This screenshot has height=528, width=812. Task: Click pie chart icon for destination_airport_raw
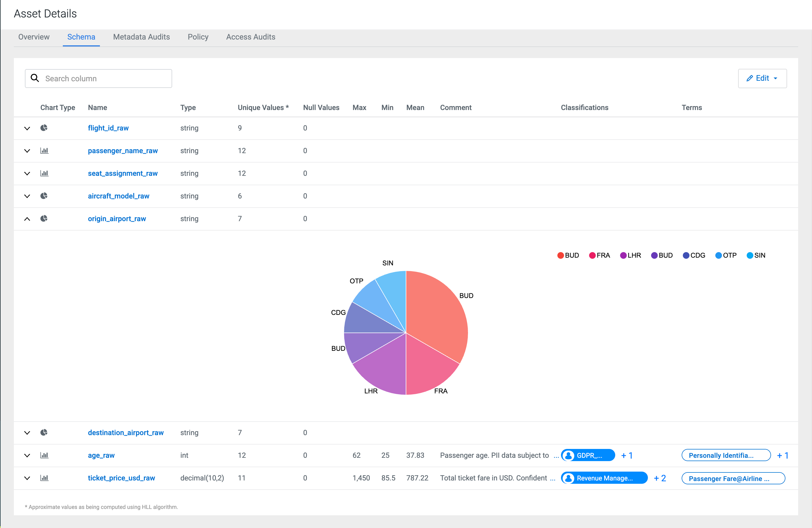[x=44, y=433]
